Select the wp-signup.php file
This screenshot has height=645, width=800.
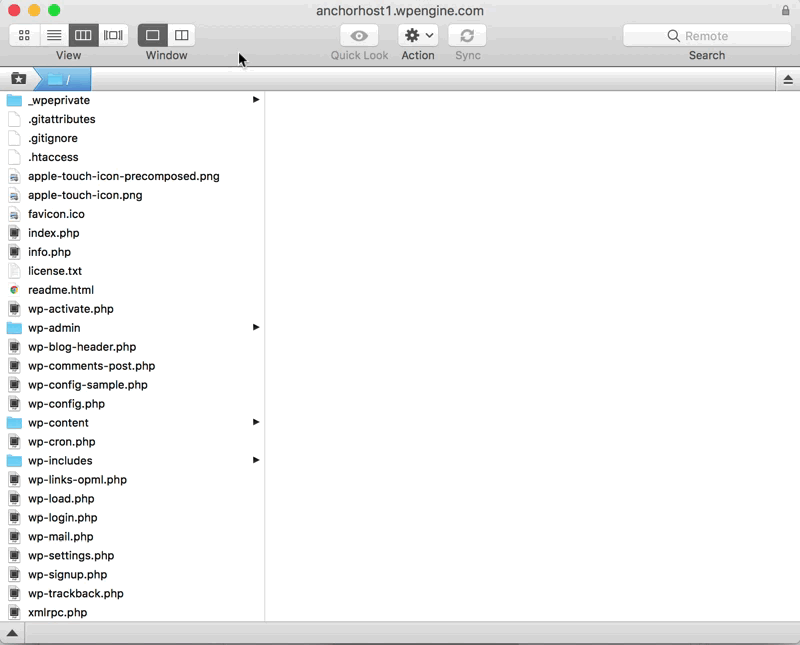click(x=132, y=574)
